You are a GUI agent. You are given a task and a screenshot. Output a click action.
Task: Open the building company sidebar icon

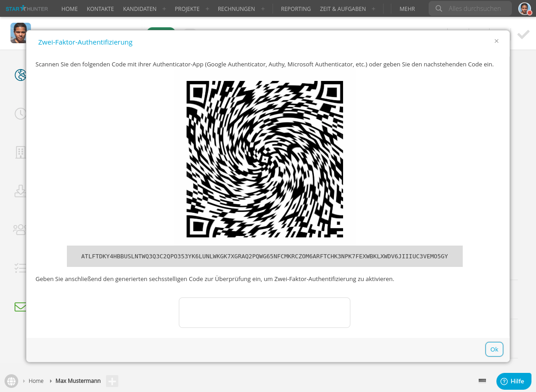click(20, 152)
